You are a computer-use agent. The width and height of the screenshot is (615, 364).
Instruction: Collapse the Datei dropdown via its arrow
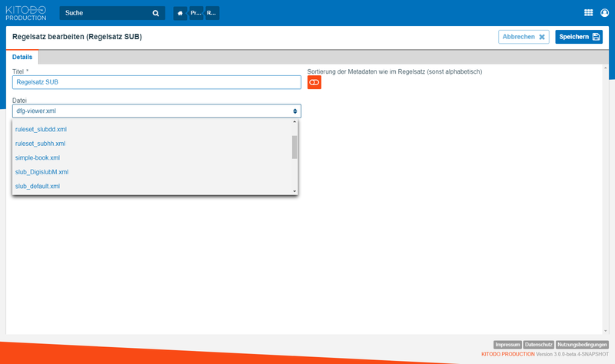(x=295, y=111)
